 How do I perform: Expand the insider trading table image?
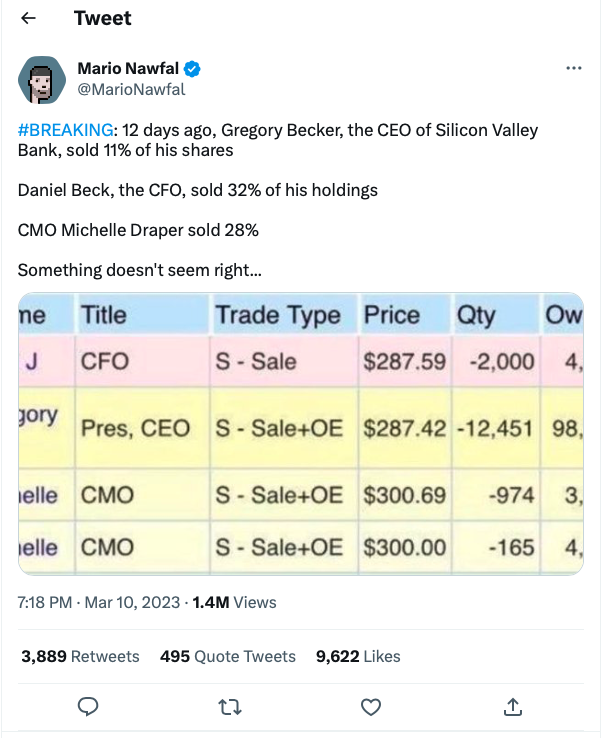(301, 434)
